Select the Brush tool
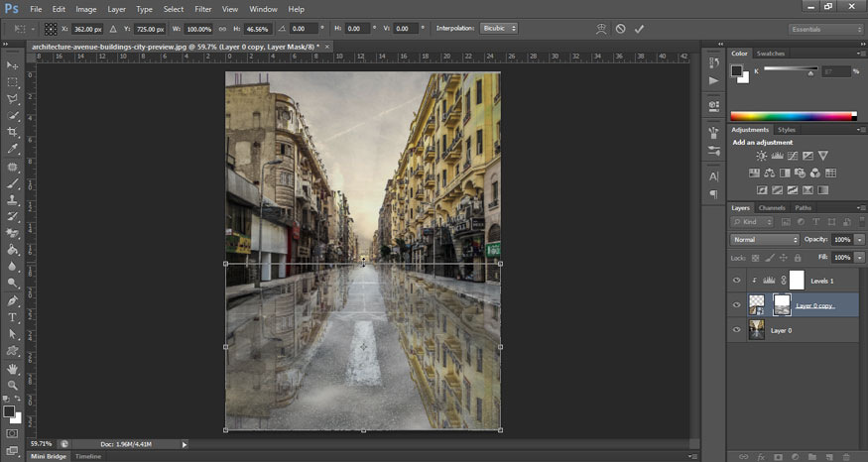This screenshot has height=462, width=868. pos(12,183)
